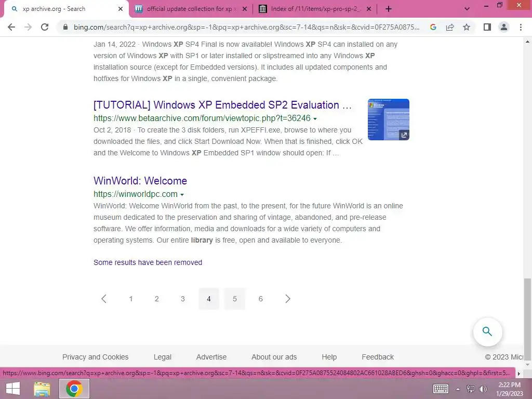Go to previous results page arrow
The height and width of the screenshot is (399, 532).
(104, 299)
